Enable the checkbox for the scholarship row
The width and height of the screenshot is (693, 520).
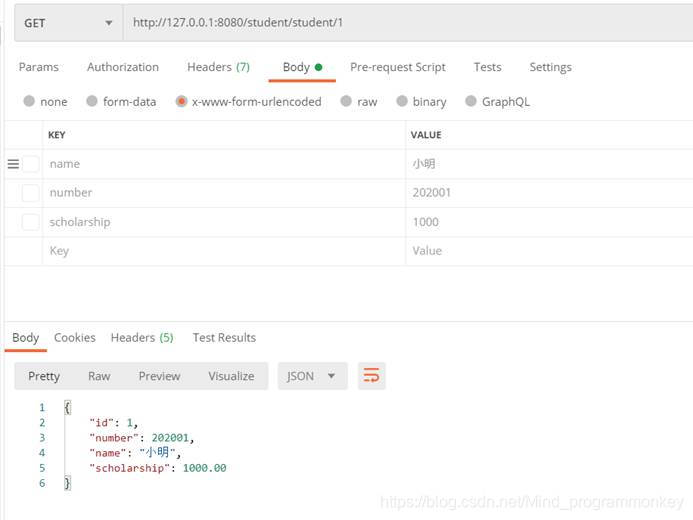coord(30,222)
